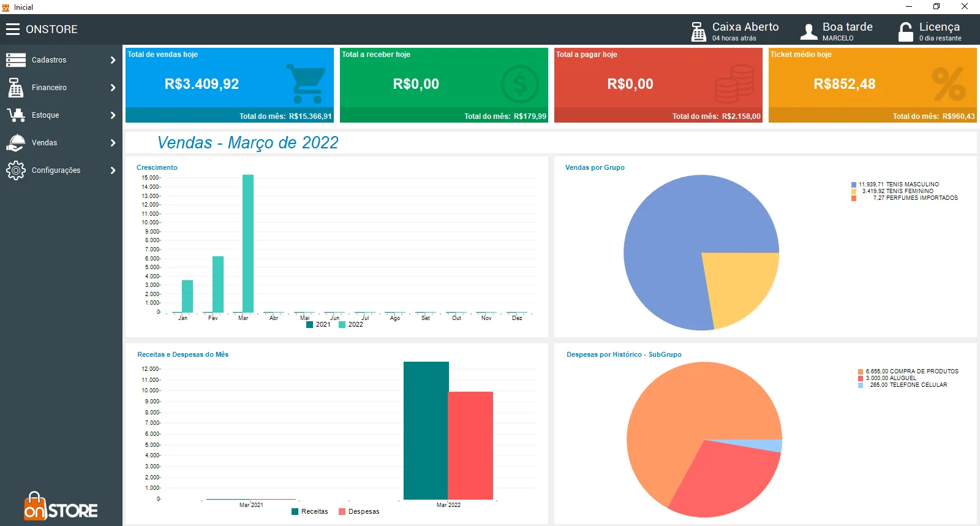980x526 pixels.
Task: Click the Financeiro cash register icon
Action: [15, 88]
